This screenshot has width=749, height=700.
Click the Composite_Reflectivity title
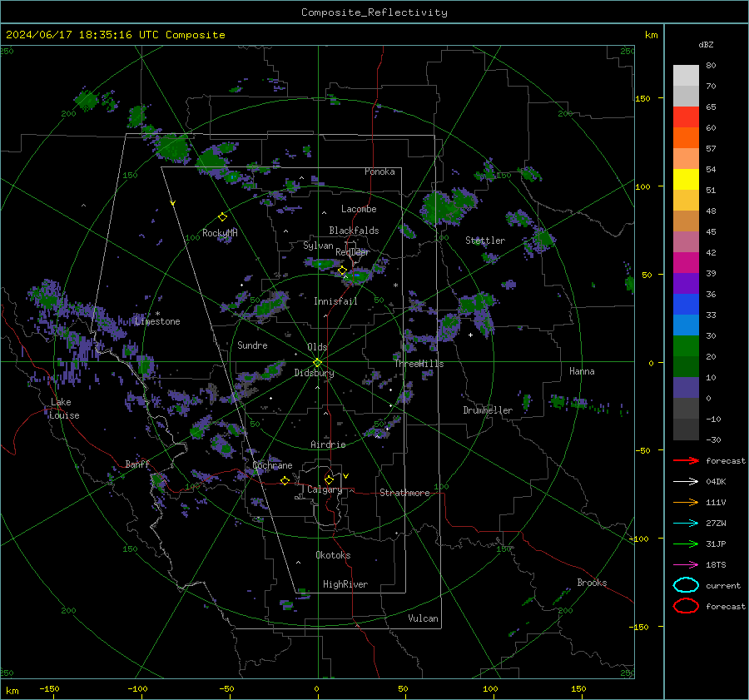click(374, 12)
